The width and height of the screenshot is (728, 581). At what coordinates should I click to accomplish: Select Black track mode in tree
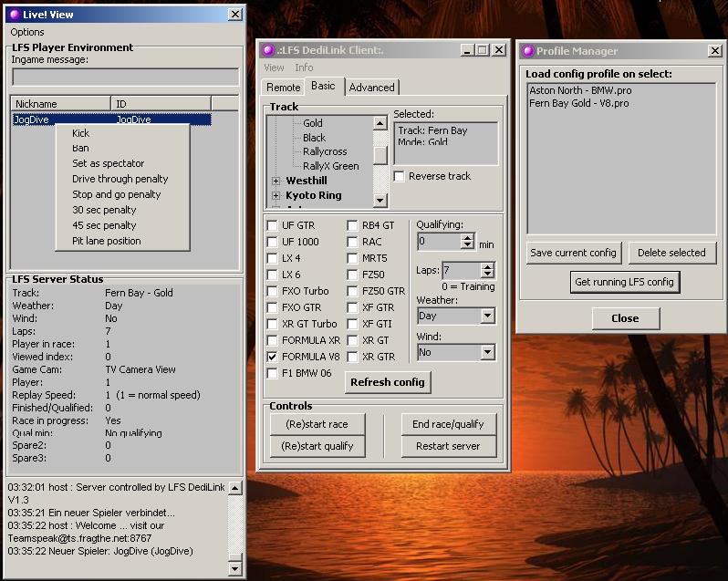click(315, 138)
